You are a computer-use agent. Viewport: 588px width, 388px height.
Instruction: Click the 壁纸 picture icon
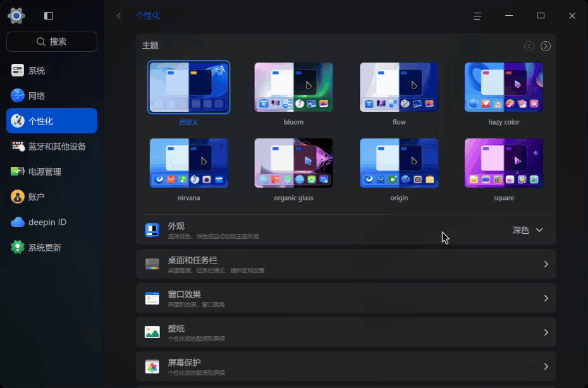tap(152, 332)
